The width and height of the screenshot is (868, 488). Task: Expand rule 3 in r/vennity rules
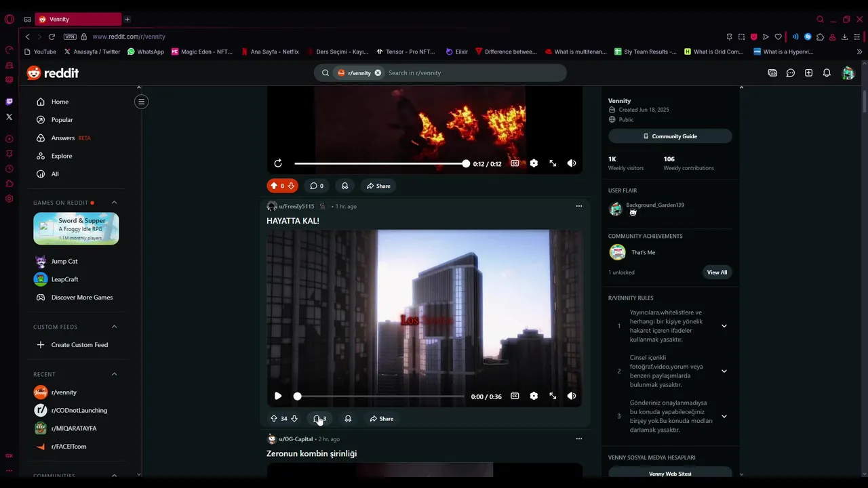pyautogui.click(x=724, y=416)
